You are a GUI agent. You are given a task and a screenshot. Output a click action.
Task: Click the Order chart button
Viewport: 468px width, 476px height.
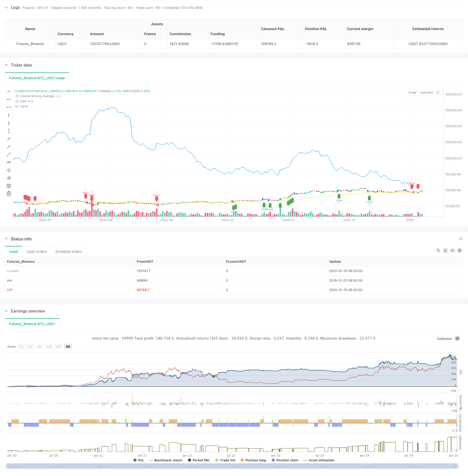point(412,93)
